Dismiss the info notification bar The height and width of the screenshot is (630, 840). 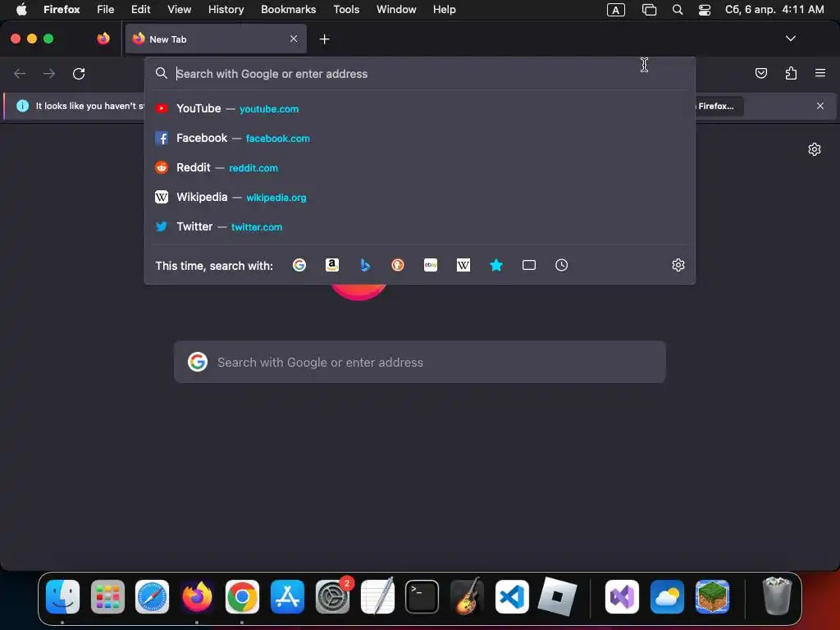pyautogui.click(x=820, y=106)
